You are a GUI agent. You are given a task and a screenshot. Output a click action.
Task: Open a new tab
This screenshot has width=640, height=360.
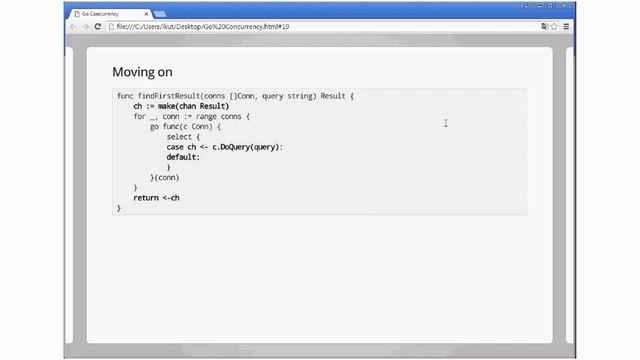(x=160, y=14)
